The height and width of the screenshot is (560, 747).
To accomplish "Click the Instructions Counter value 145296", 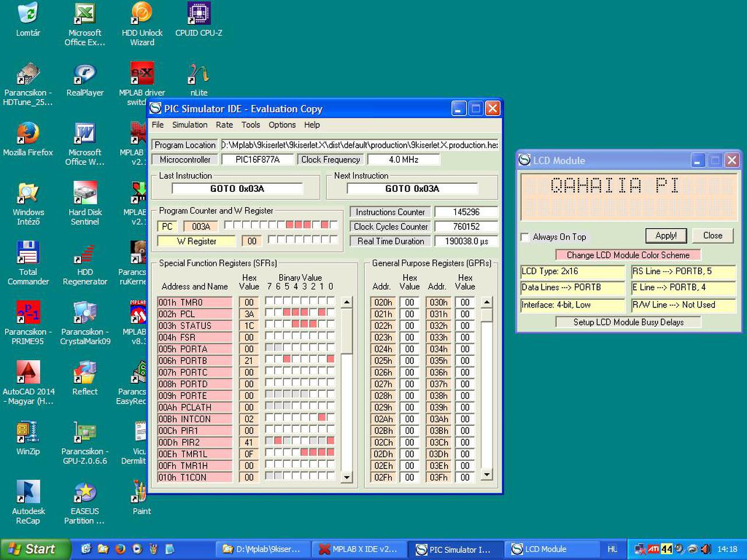I will point(466,212).
